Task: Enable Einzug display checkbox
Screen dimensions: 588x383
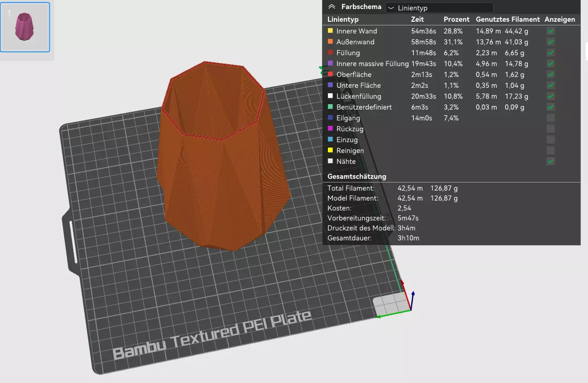Action: click(550, 140)
